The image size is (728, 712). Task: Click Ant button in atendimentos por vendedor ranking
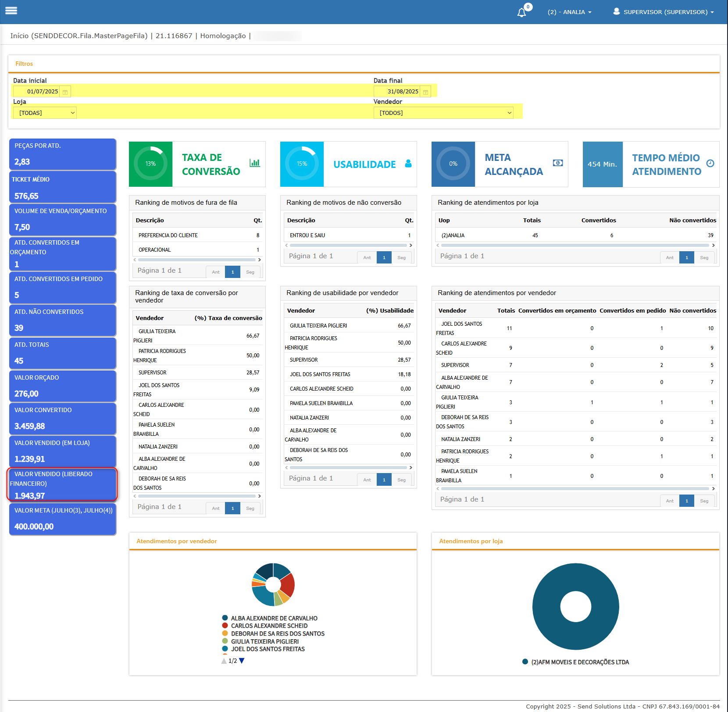click(x=670, y=501)
